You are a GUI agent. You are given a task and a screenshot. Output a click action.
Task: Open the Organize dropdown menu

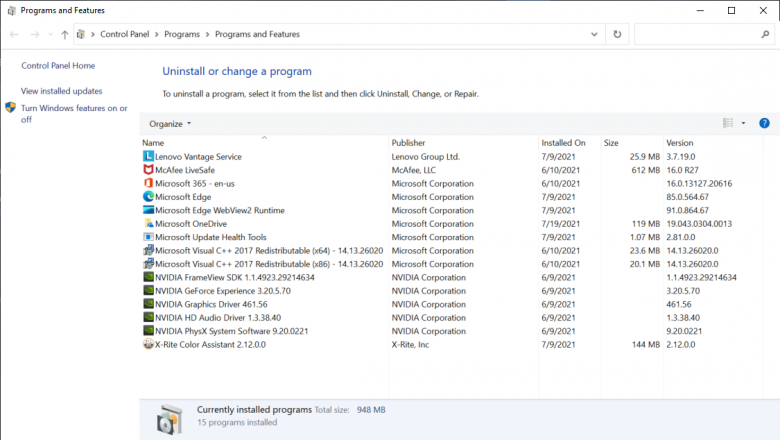pyautogui.click(x=169, y=124)
